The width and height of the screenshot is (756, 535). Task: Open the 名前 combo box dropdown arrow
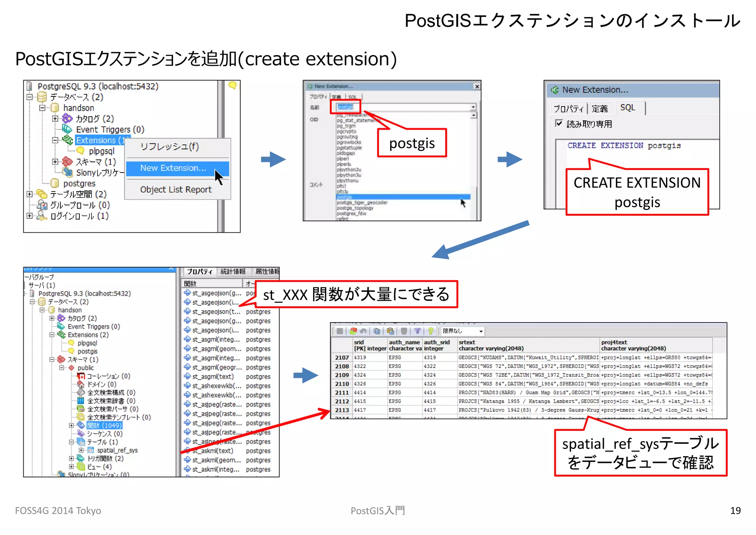473,107
